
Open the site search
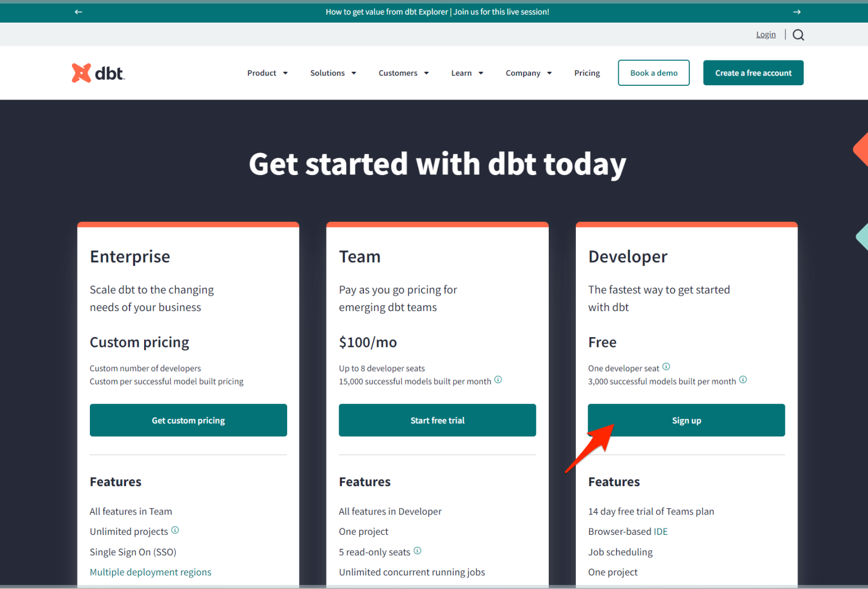pyautogui.click(x=797, y=34)
